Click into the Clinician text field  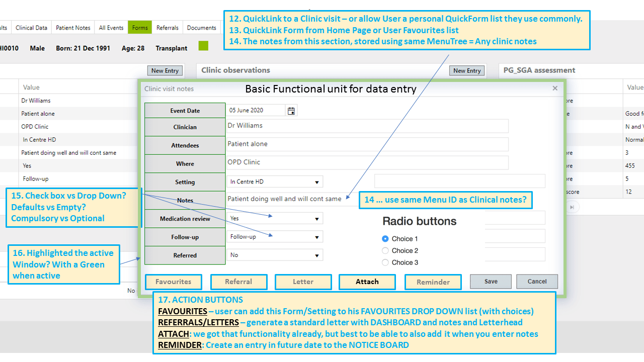point(367,126)
